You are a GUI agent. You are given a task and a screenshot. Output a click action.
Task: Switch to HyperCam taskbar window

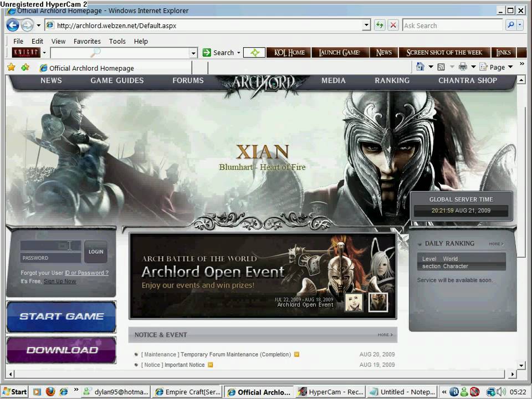pos(330,392)
